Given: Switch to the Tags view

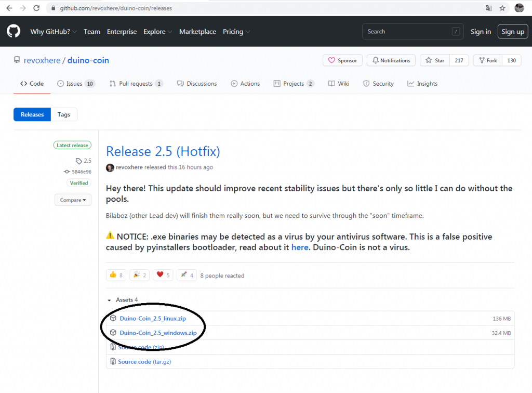Looking at the screenshot, I should tap(64, 114).
